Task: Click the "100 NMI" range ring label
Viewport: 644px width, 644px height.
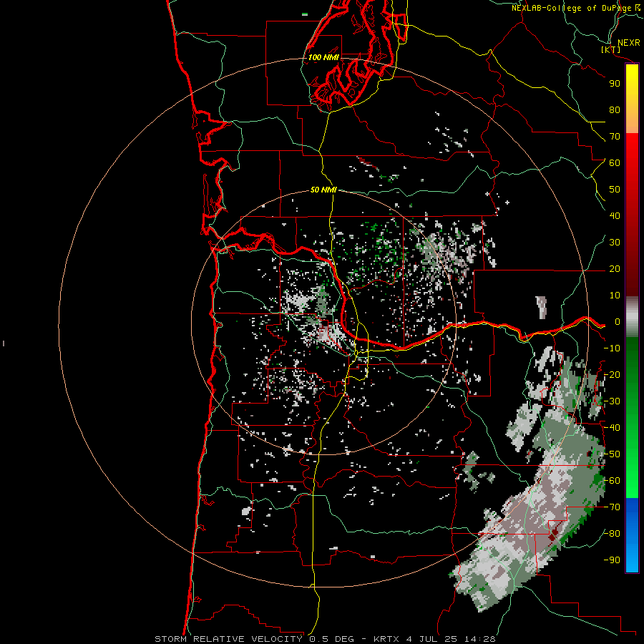Action: [323, 57]
